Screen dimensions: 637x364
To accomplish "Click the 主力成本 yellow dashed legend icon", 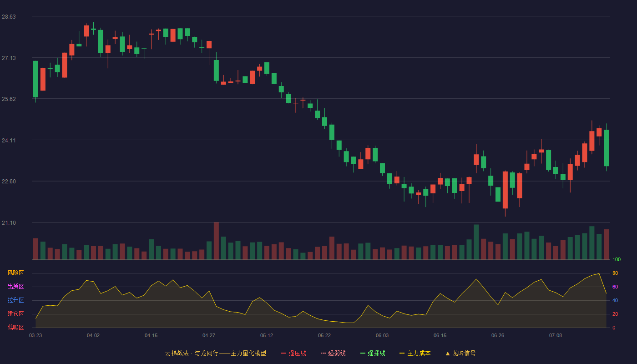I will point(402,353).
